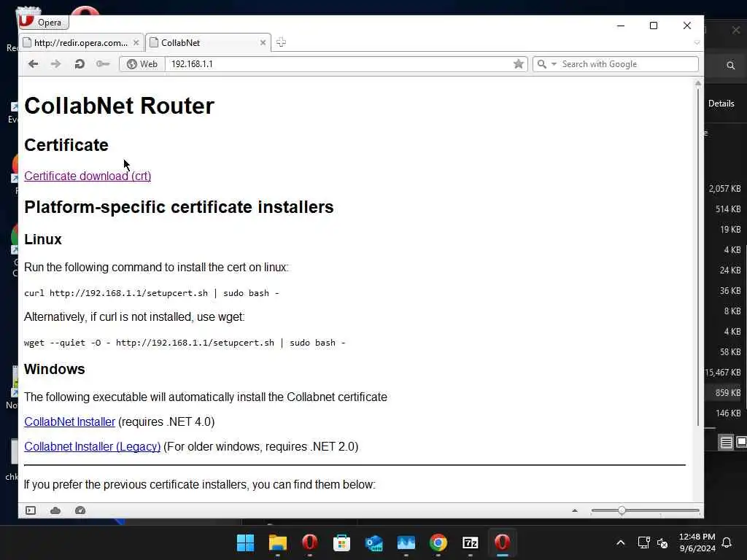Select the active Opera taskbar icon
Screen dimensions: 747x560
pos(502,542)
